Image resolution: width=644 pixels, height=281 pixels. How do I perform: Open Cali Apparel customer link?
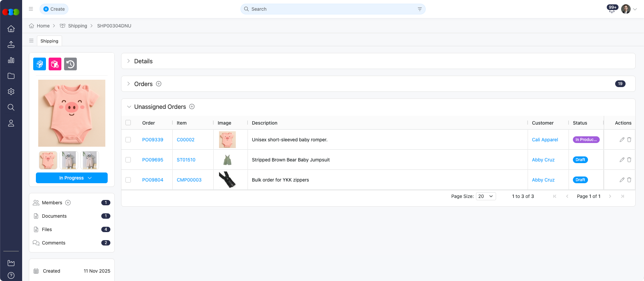[545, 140]
